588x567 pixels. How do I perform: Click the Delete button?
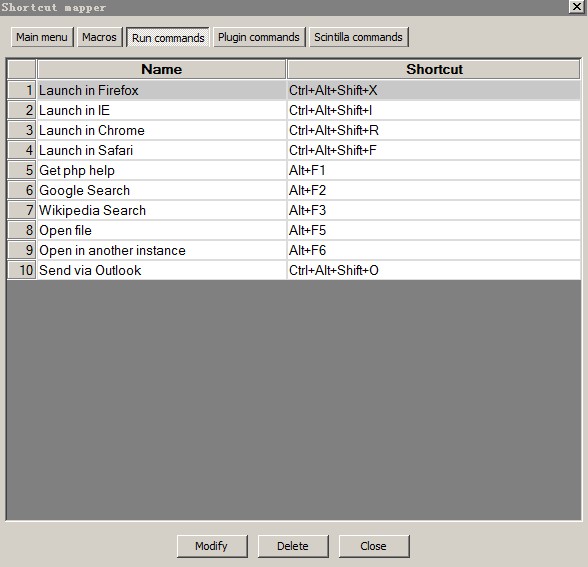click(293, 546)
